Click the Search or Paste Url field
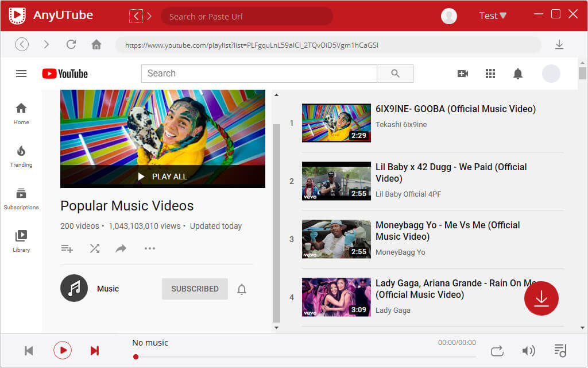The width and height of the screenshot is (588, 368). [x=247, y=17]
